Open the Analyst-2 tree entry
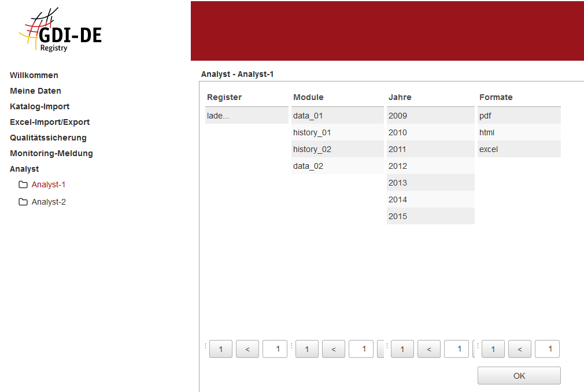 (x=49, y=202)
